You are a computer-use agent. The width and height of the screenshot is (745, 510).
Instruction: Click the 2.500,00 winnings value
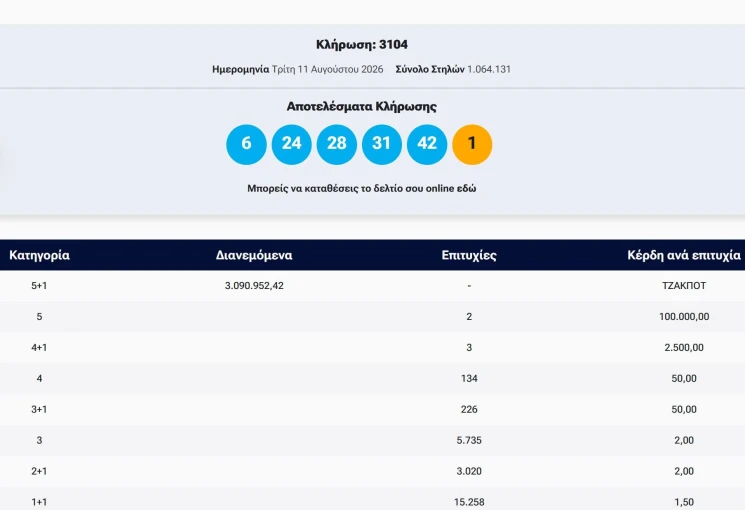pos(684,347)
